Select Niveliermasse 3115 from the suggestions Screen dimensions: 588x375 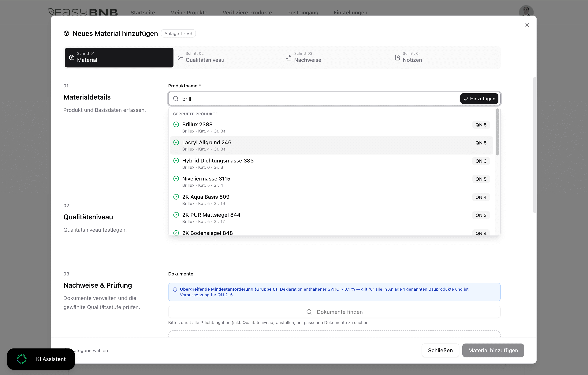pyautogui.click(x=331, y=181)
